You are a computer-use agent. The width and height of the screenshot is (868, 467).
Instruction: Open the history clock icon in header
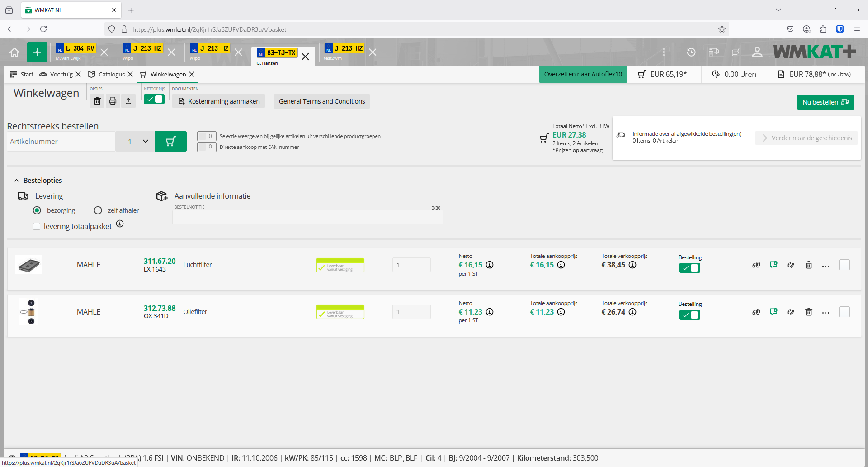pos(691,52)
